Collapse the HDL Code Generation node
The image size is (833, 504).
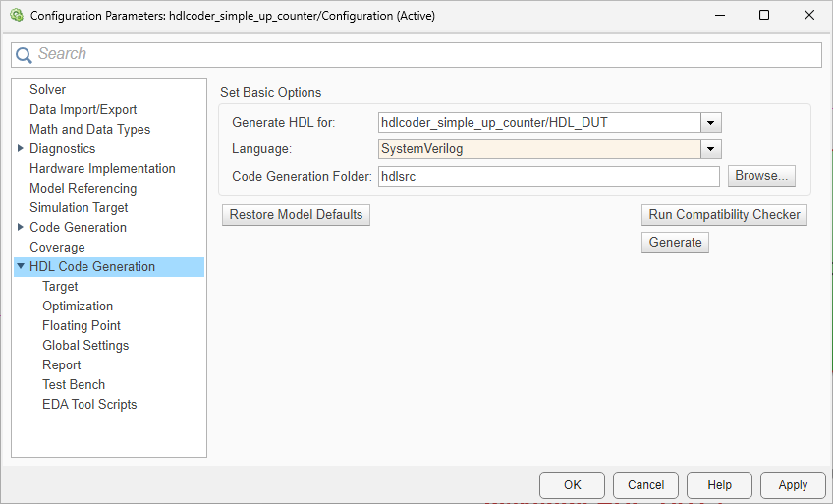tap(21, 266)
